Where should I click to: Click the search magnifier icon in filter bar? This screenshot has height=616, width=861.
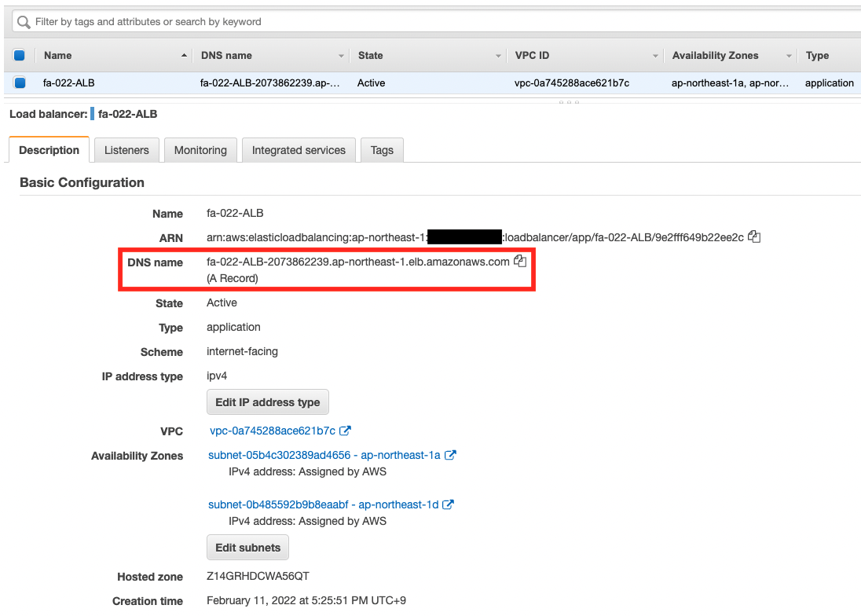click(x=24, y=22)
